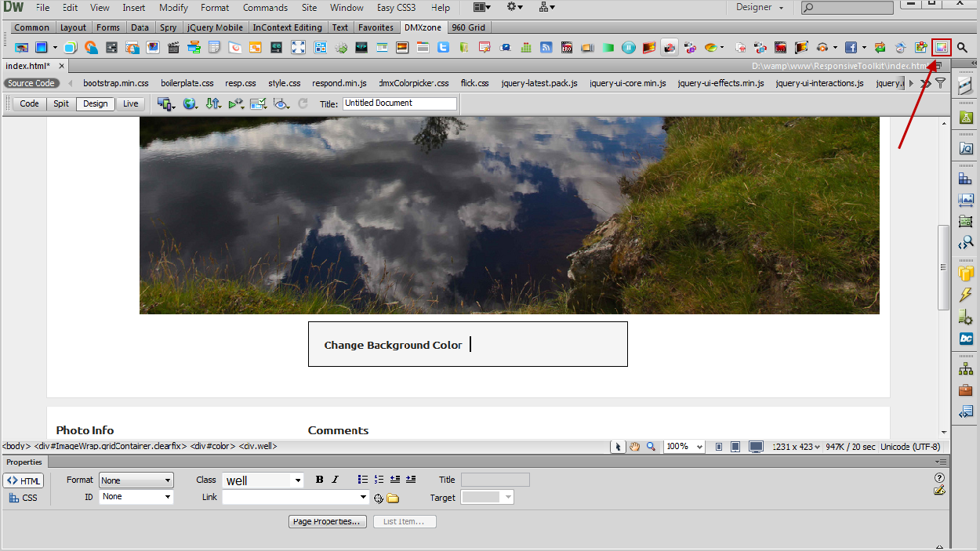The height and width of the screenshot is (551, 980).
Task: Switch to Code view
Action: pyautogui.click(x=29, y=103)
